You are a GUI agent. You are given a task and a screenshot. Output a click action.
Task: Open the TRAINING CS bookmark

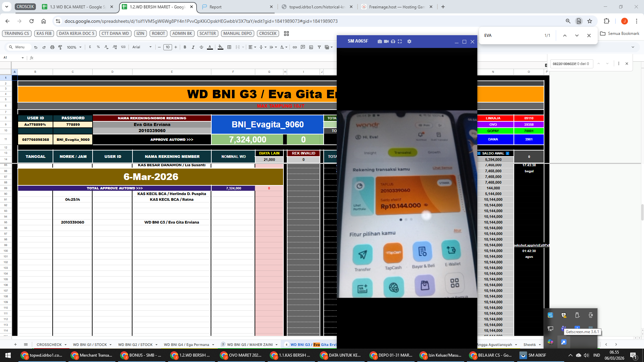click(x=17, y=34)
